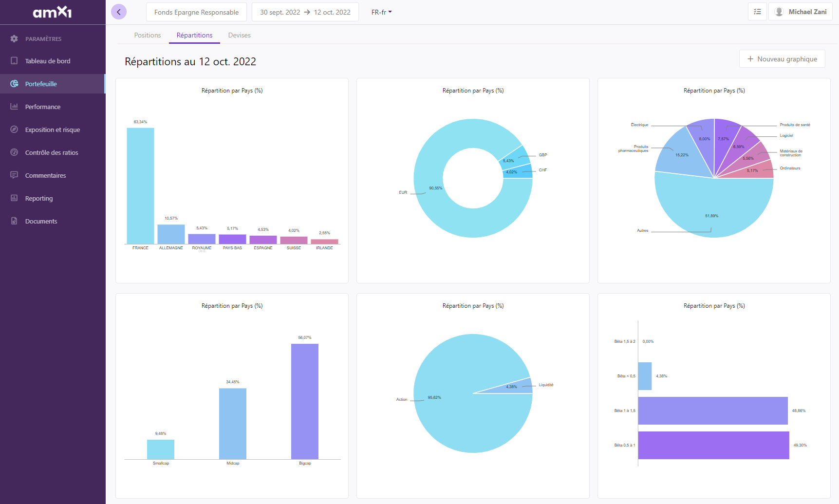Screen dimensions: 839x504
Task: Collapse sidebar with back arrow button
Action: [119, 12]
